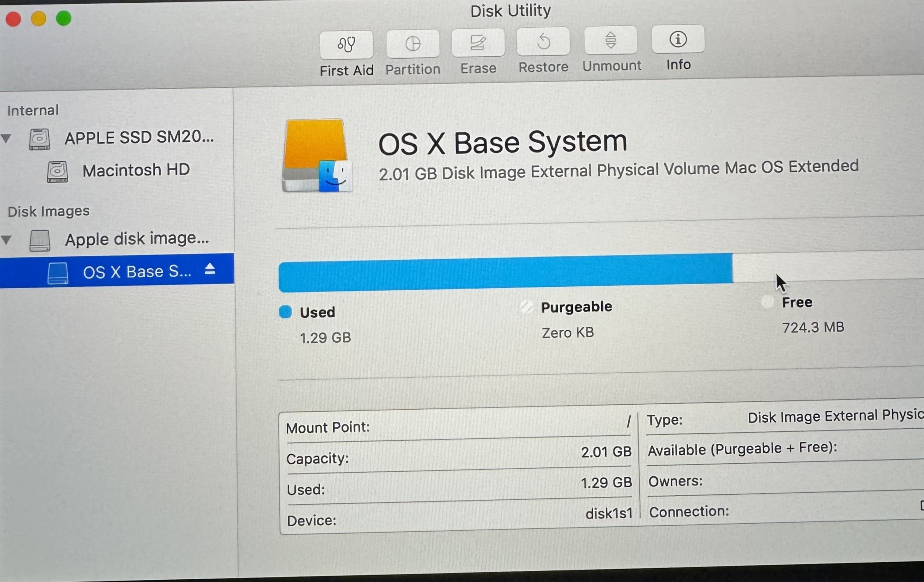Eject OS X Base System volume

click(210, 269)
